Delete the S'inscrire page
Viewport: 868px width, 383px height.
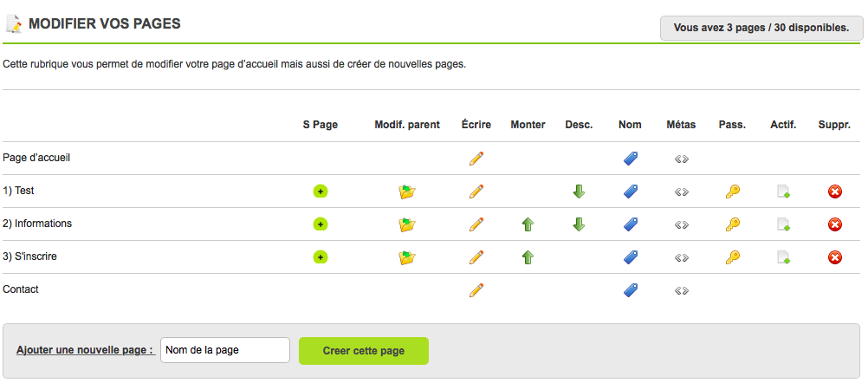click(835, 257)
